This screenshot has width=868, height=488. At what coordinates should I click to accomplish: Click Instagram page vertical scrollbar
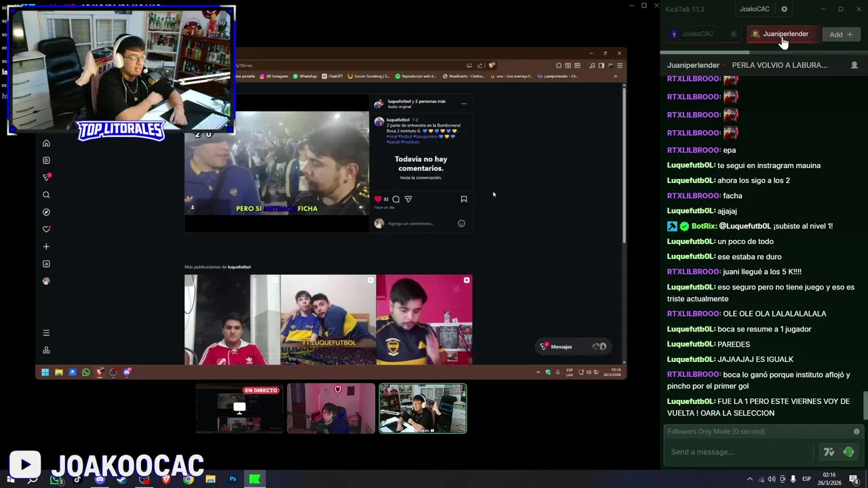pyautogui.click(x=623, y=166)
